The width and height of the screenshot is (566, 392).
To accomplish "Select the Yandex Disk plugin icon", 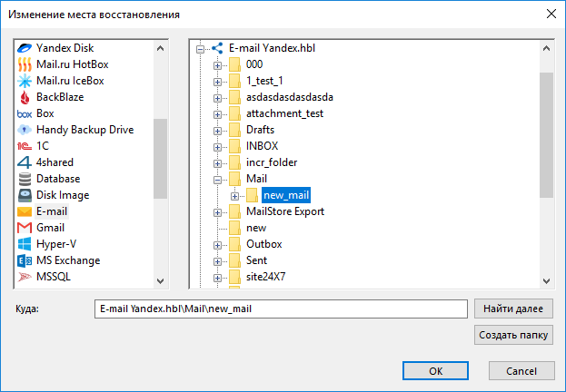I will coord(25,48).
